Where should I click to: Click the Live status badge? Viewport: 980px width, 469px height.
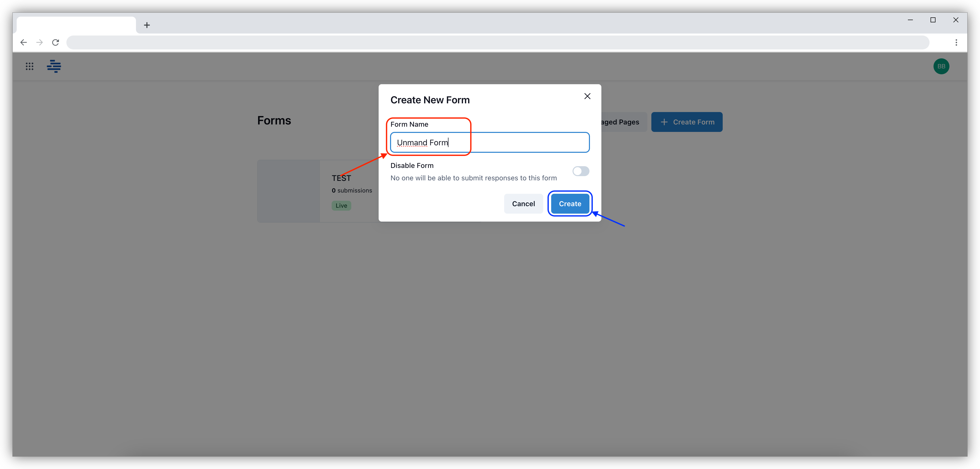pyautogui.click(x=341, y=206)
